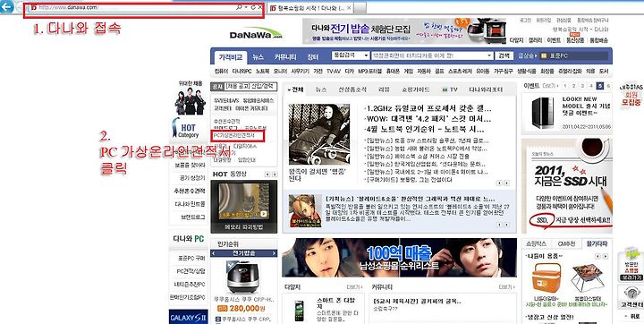Screen dimensions: 644x324
Task: Expand the search box suggestion arrow
Action: tap(490, 55)
